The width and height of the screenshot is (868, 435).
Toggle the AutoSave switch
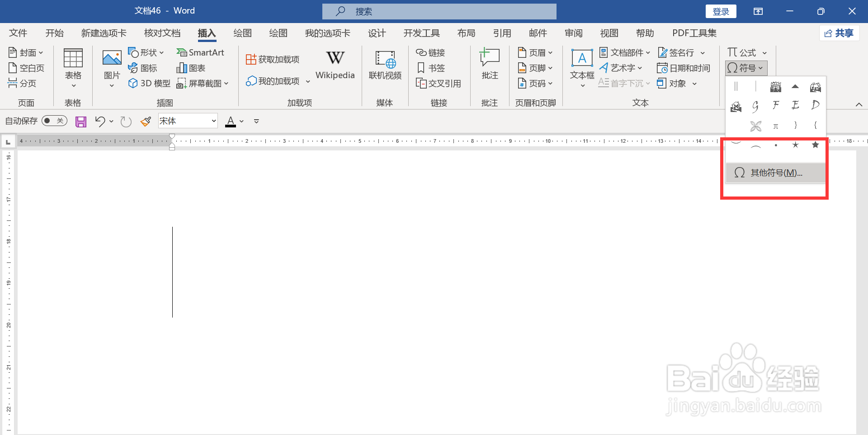pos(54,121)
